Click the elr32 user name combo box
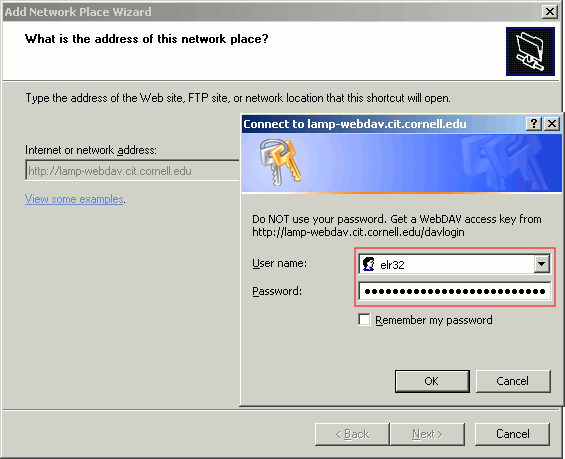 (x=454, y=264)
